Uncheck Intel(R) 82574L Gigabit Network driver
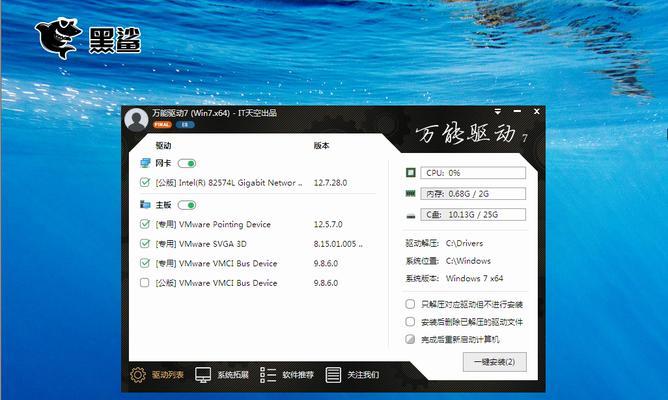Image resolution: width=668 pixels, height=400 pixels. [145, 182]
